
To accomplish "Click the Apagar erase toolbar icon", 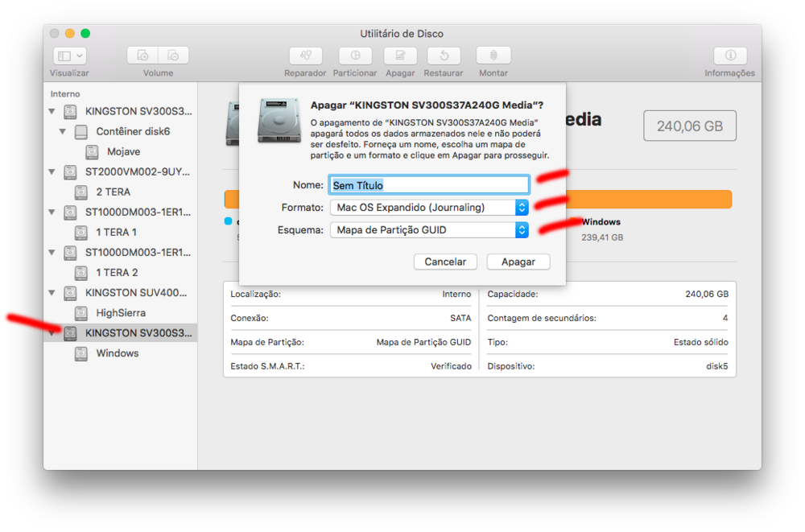I will click(x=400, y=56).
